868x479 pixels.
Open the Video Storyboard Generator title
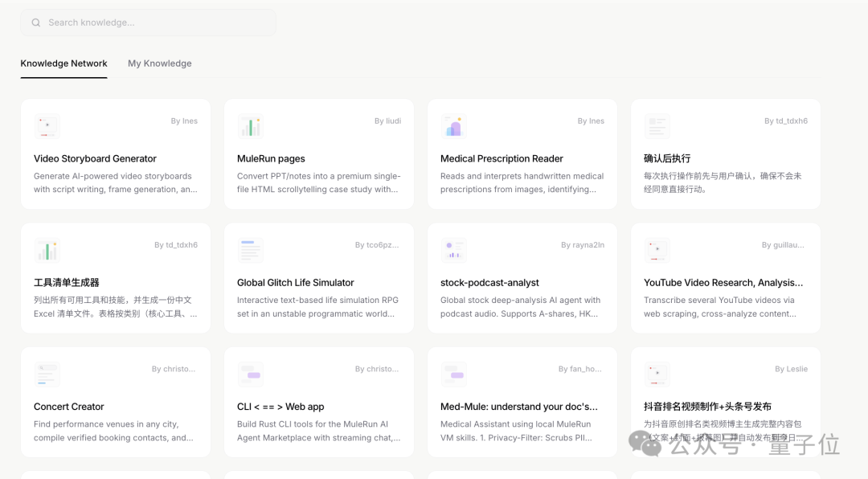95,158
